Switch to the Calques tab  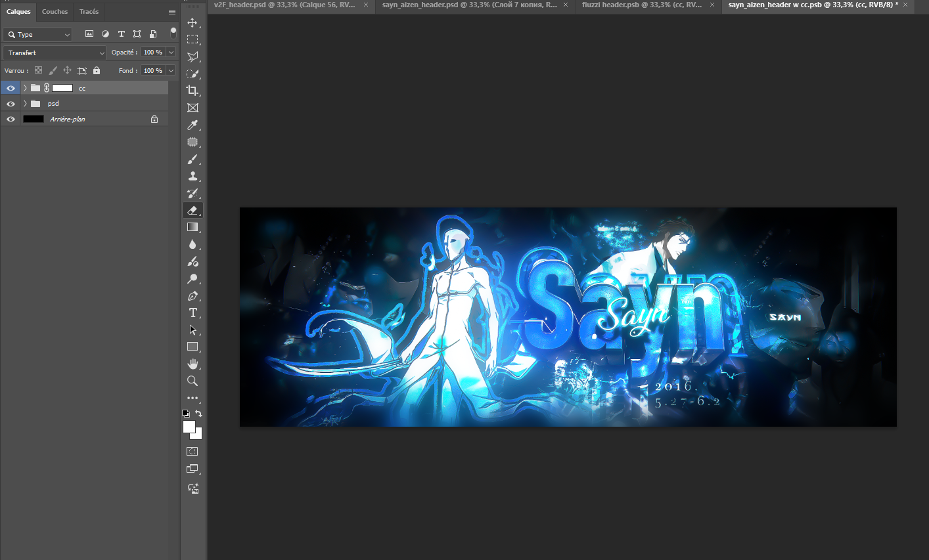18,12
